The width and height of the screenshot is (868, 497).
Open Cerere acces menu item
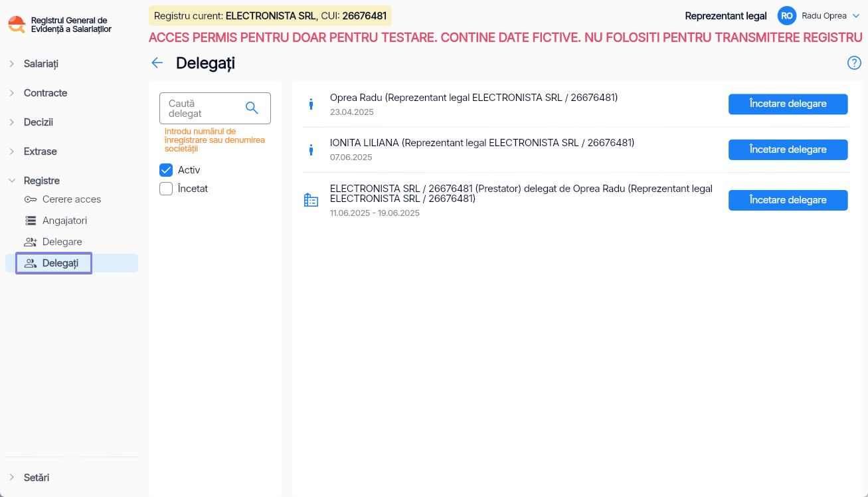[x=72, y=199]
